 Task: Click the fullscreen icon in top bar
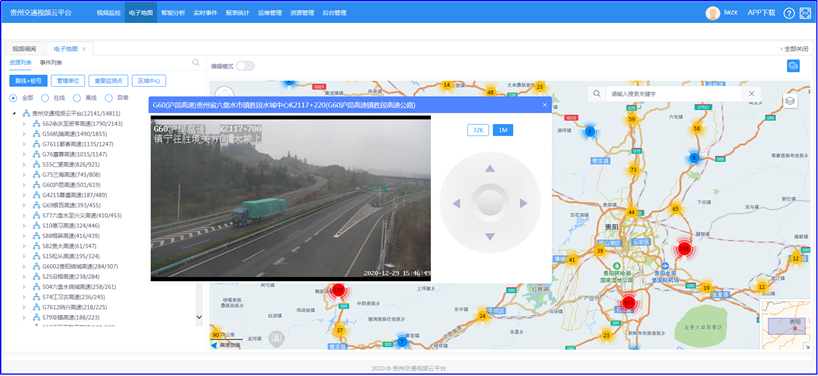click(x=804, y=13)
